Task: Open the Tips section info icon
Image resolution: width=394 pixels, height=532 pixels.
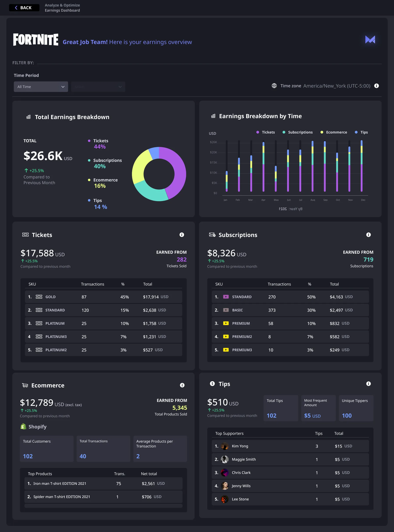Action: coord(368,384)
